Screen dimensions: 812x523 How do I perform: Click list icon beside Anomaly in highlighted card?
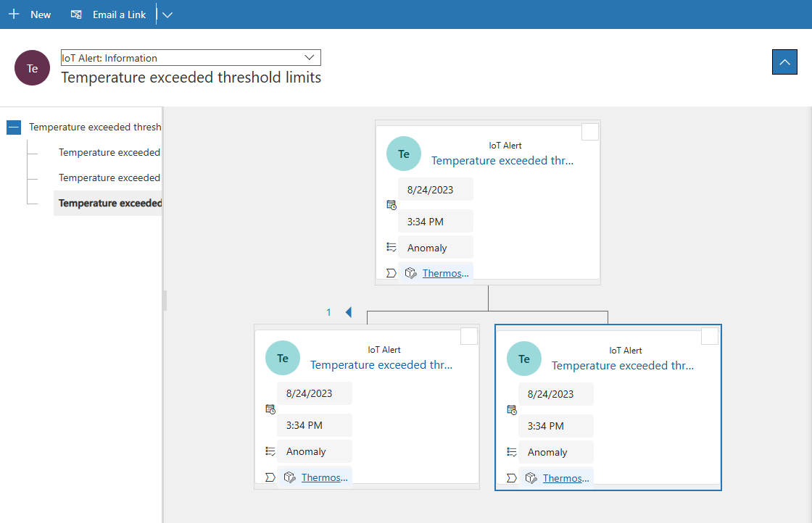click(x=512, y=452)
